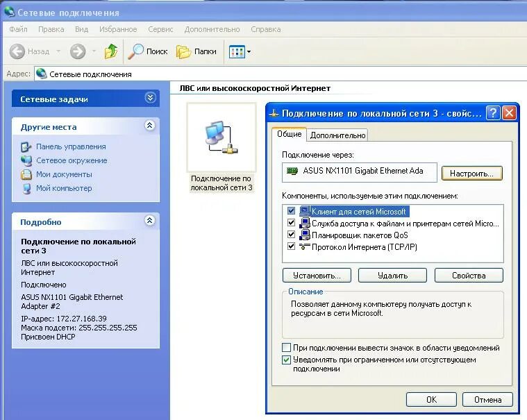Uncheck Служба доступа к файлам и принтерам

pos(291,223)
